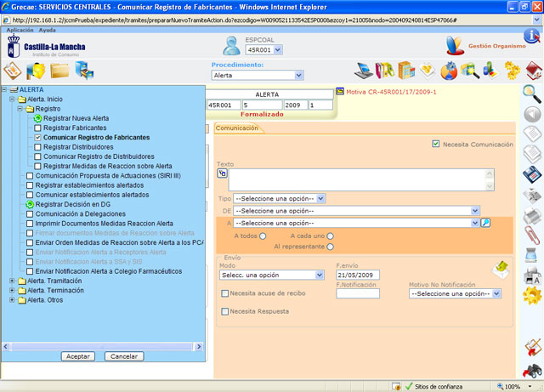
Task: Click the grey printer icon in right sidebar
Action: point(532,215)
